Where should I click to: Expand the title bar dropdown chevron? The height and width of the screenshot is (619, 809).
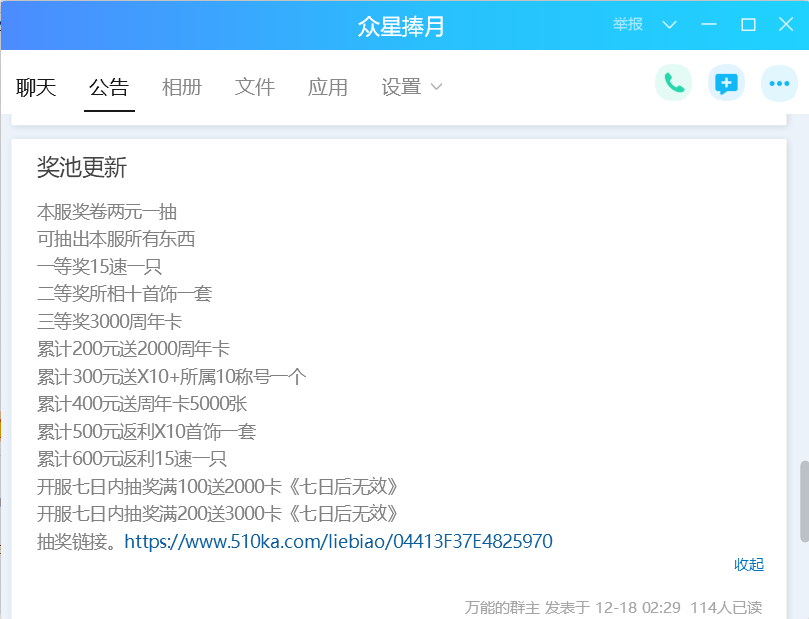click(670, 25)
